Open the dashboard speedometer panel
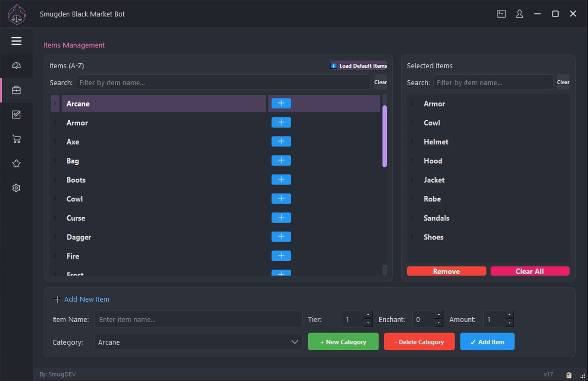This screenshot has height=381, width=588. tap(16, 65)
